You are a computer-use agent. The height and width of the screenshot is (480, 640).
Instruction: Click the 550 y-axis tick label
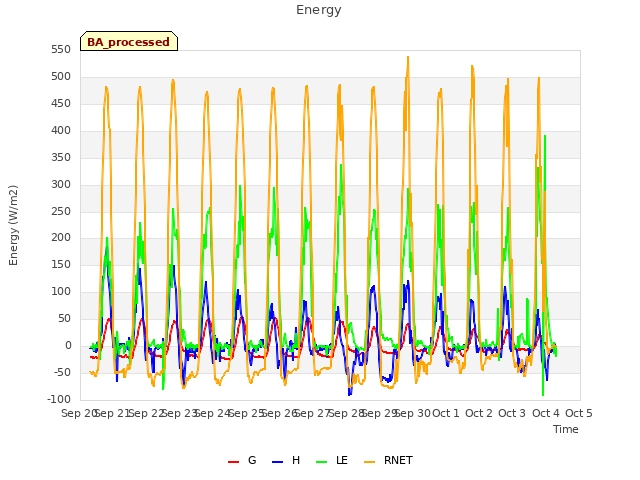(61, 50)
